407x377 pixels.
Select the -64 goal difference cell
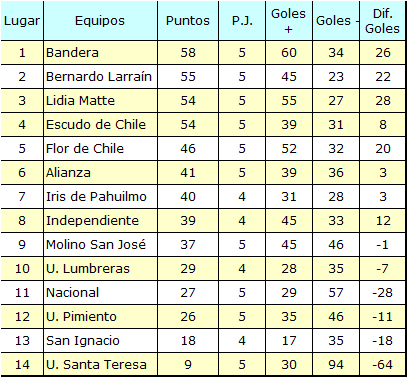click(x=382, y=365)
